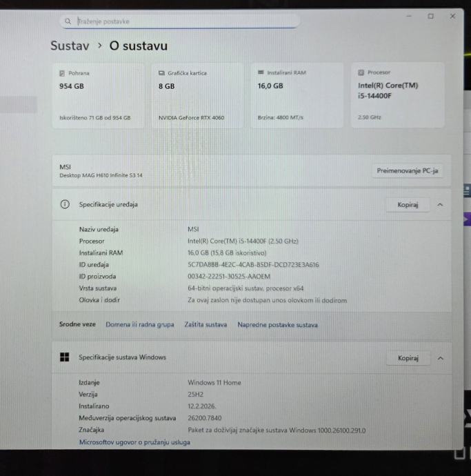This screenshot has height=476, width=471.
Task: Click the search magnifier icon
Action: pos(68,21)
